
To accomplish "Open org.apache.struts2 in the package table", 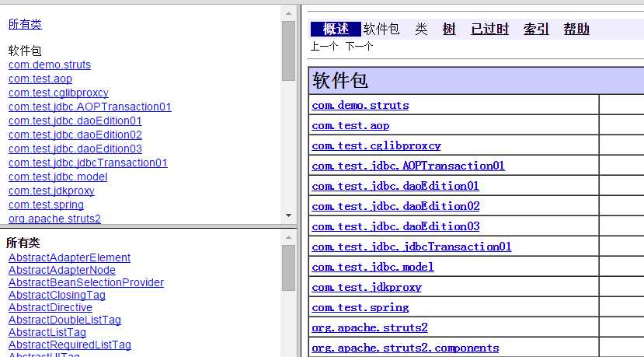I will [370, 327].
